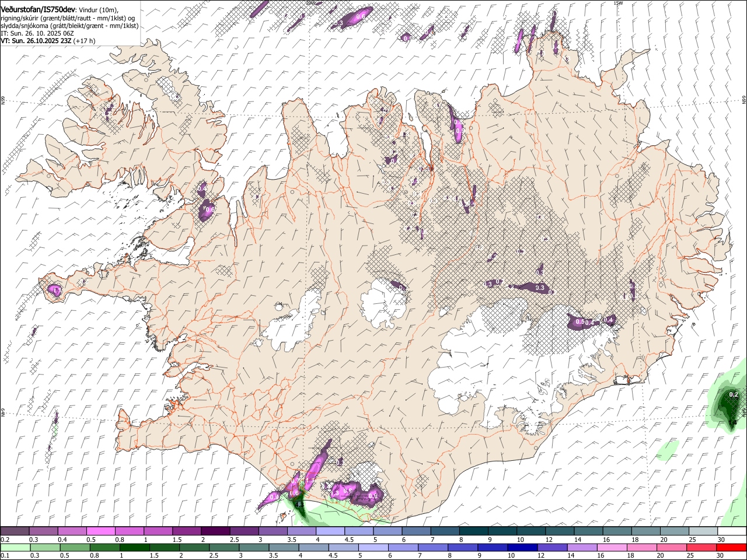Click the violet 12–14 rain legend swatch

(553, 548)
